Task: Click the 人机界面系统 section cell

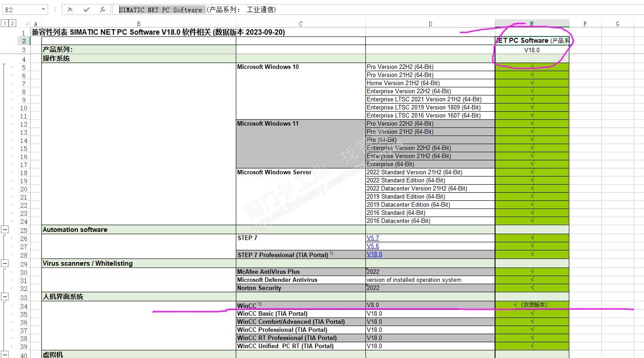Action: pos(139,297)
